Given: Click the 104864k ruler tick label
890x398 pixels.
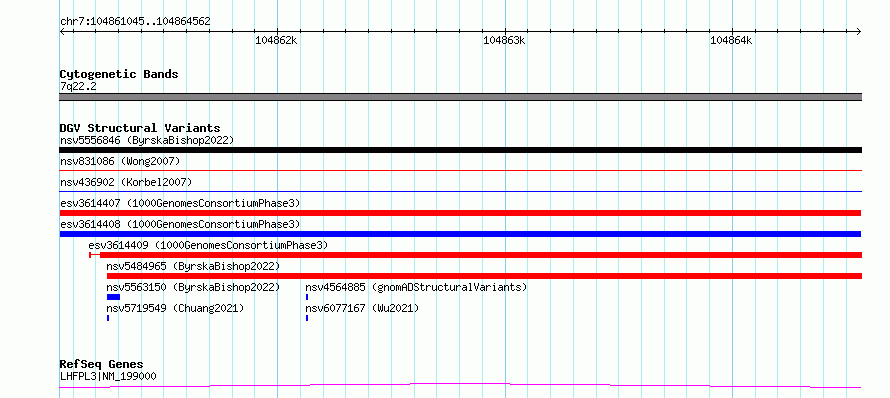Looking at the screenshot, I should point(731,40).
